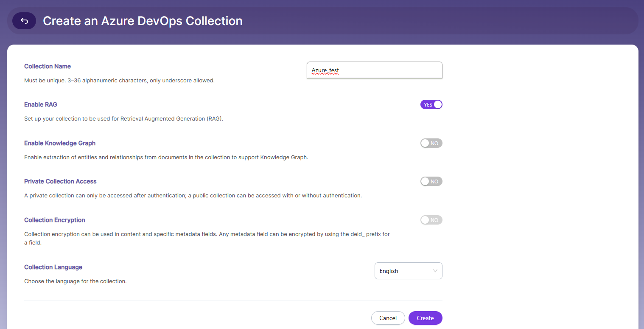
Task: Click the entities and relationships description text
Action: (x=166, y=157)
